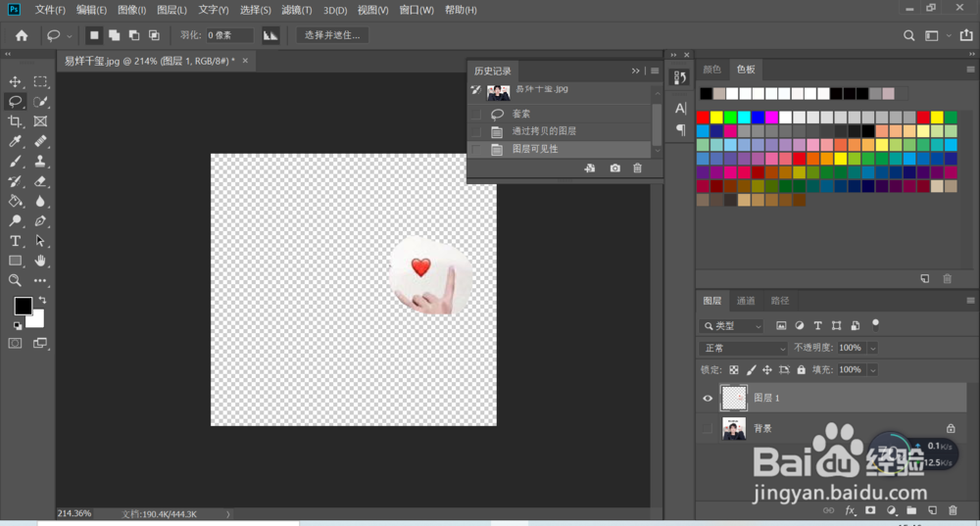Select the Blur tool
The height and width of the screenshot is (526, 980).
click(40, 201)
